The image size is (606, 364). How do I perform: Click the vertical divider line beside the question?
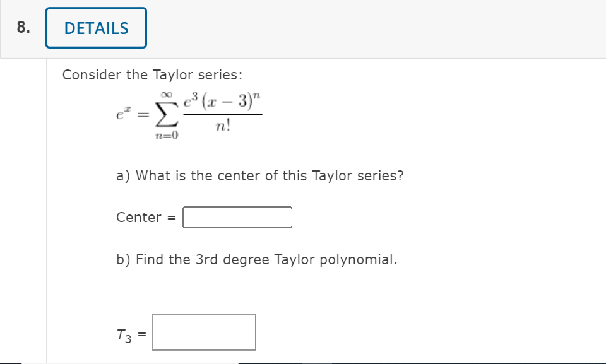click(x=47, y=208)
